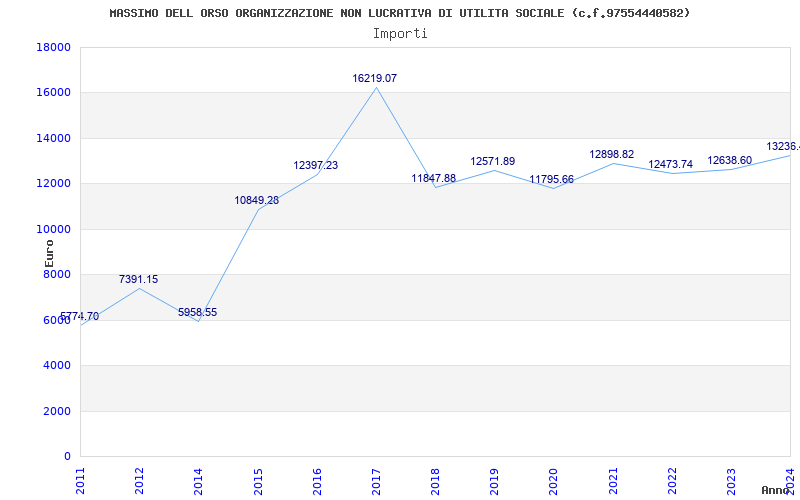
Task: Click the 'Importi' subtitle
Action: (x=400, y=34)
